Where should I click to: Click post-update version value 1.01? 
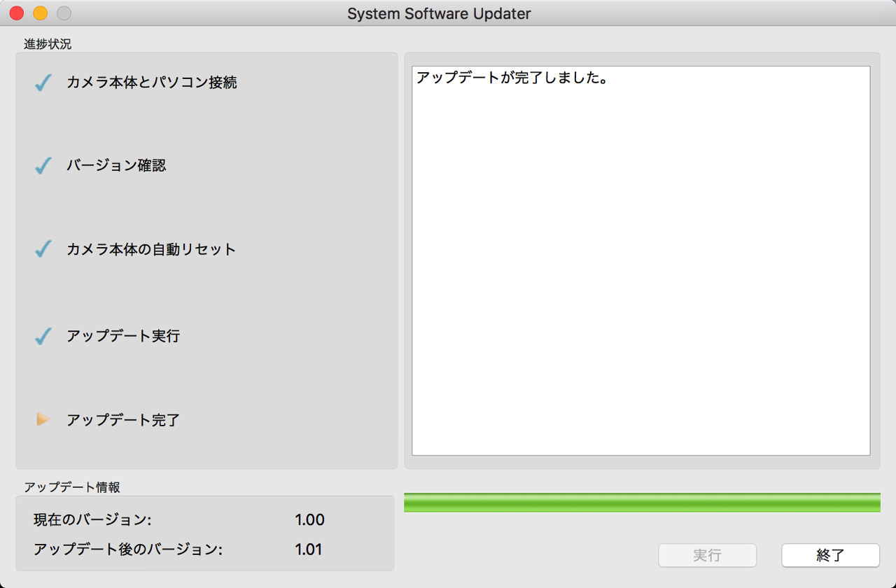[x=309, y=549]
